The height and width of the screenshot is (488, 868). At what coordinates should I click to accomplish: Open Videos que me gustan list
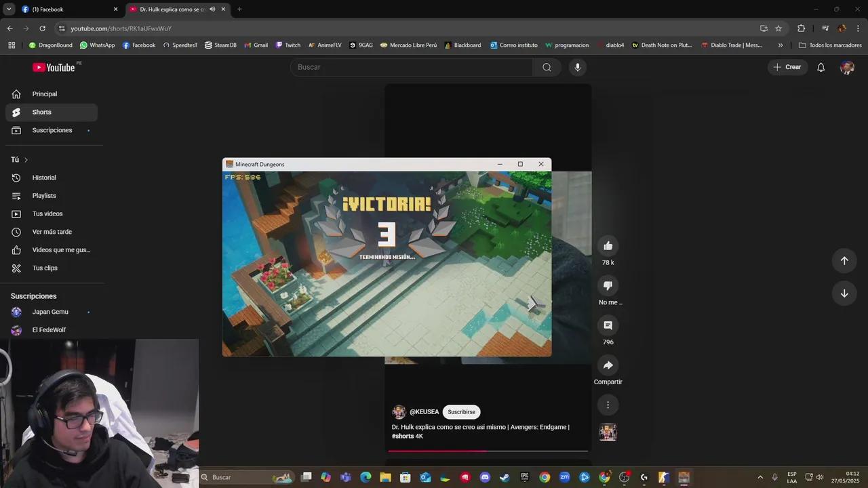[x=52, y=250]
